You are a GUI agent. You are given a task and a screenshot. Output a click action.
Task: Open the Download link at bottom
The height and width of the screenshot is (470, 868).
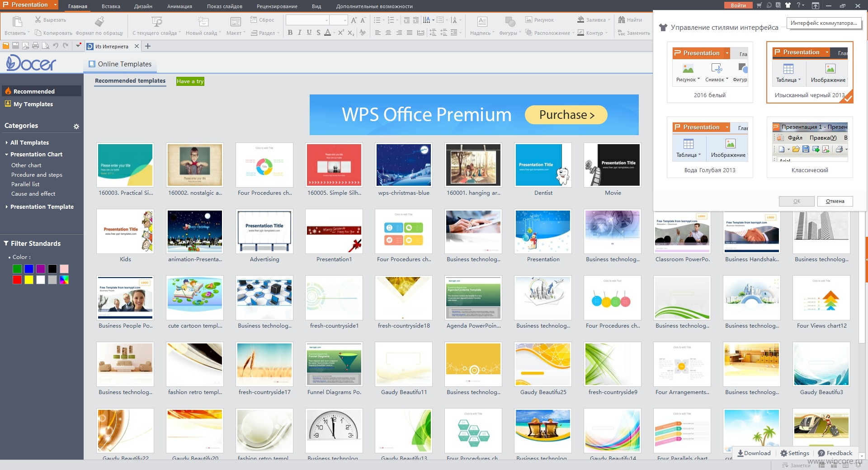pos(754,453)
